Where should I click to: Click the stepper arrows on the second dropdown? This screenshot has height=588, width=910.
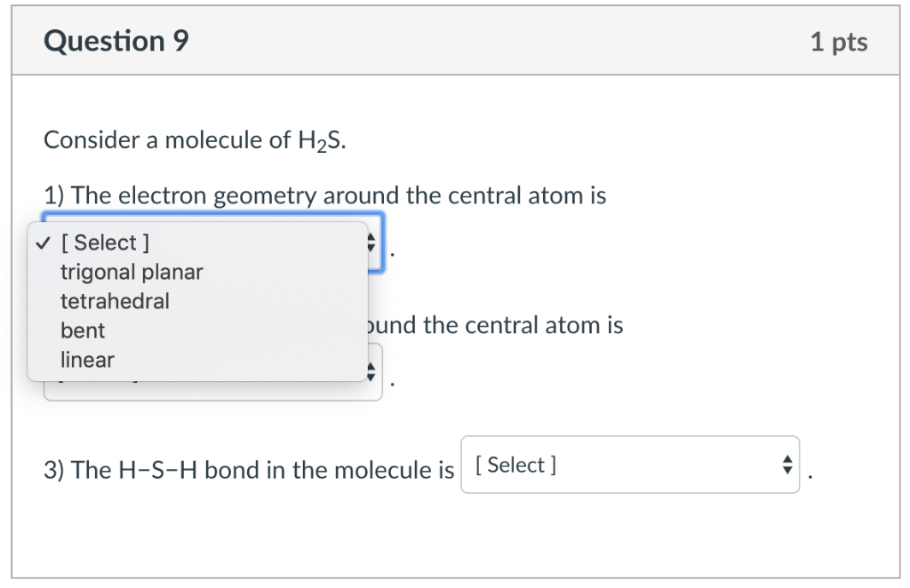[371, 374]
